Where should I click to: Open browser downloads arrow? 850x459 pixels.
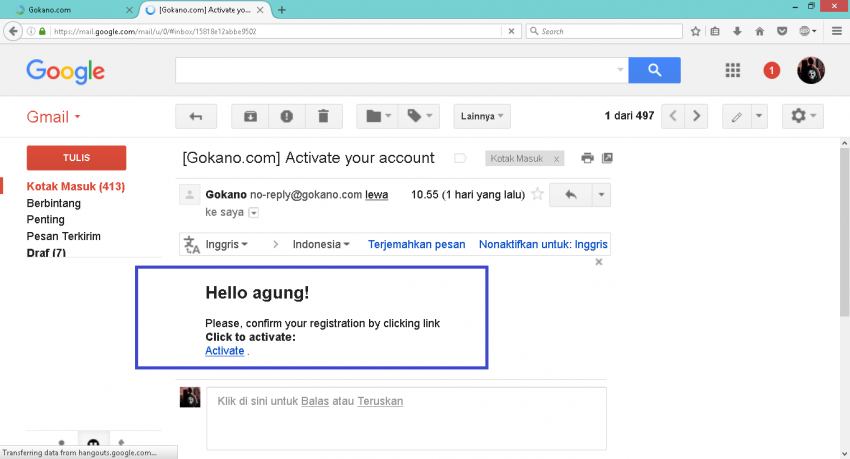(x=737, y=31)
